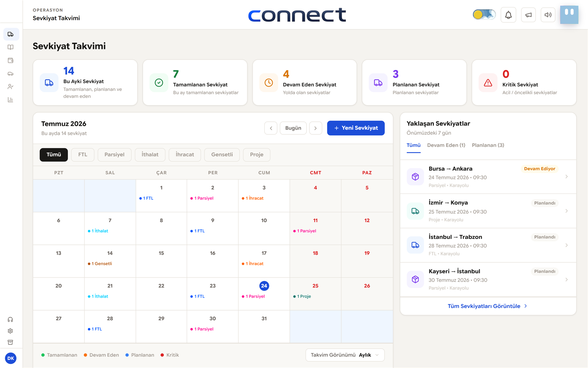Click the truck icon for İzmir → Konya
588x368 pixels.
415,211
